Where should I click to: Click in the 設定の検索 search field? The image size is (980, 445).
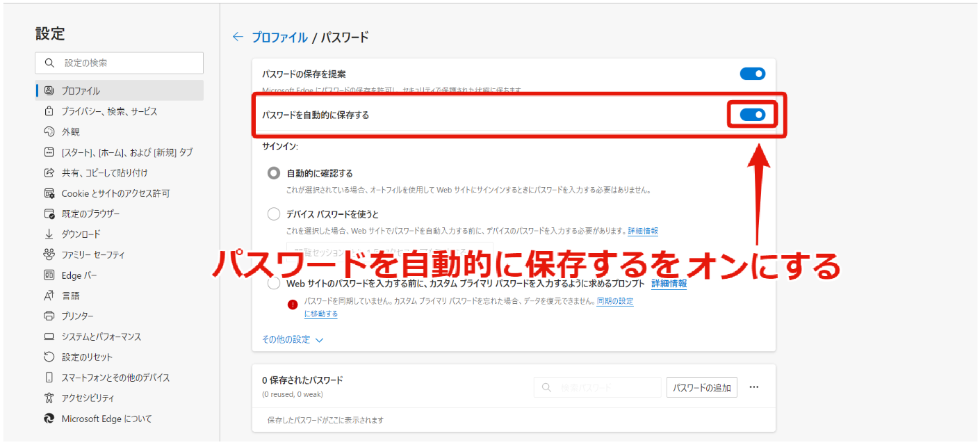click(119, 63)
